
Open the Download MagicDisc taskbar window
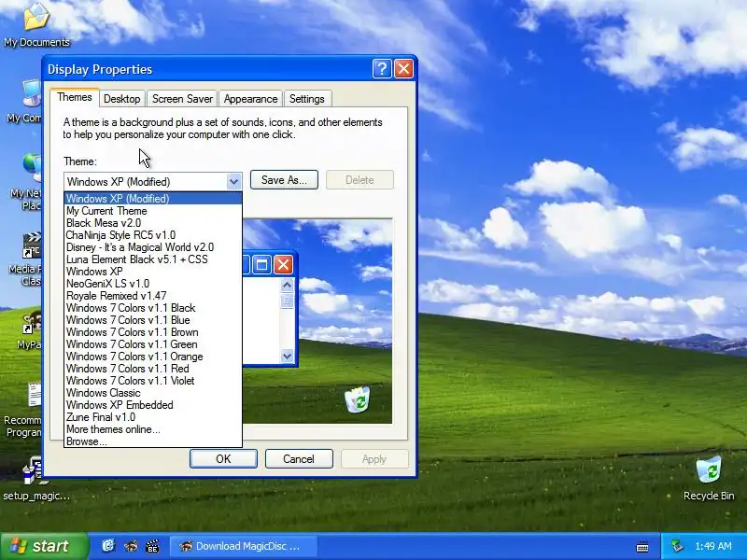coord(243,546)
